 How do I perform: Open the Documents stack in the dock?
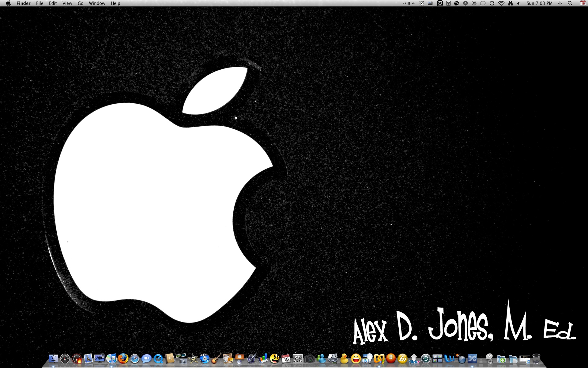(x=513, y=359)
